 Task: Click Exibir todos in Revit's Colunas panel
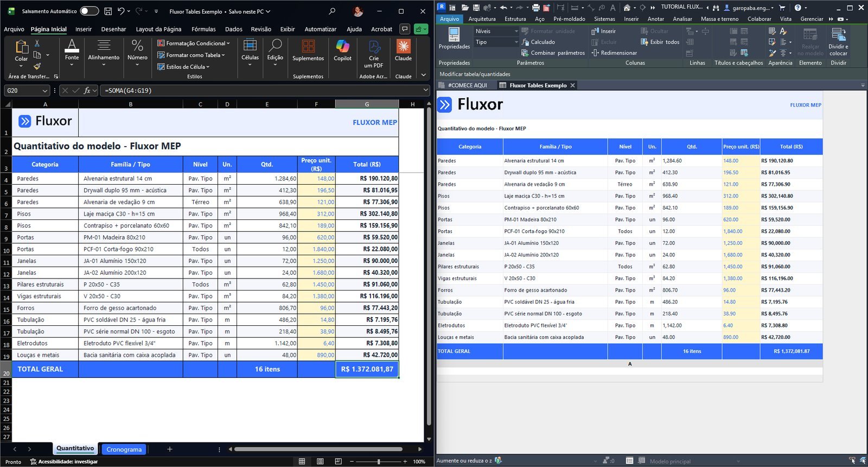pos(660,42)
